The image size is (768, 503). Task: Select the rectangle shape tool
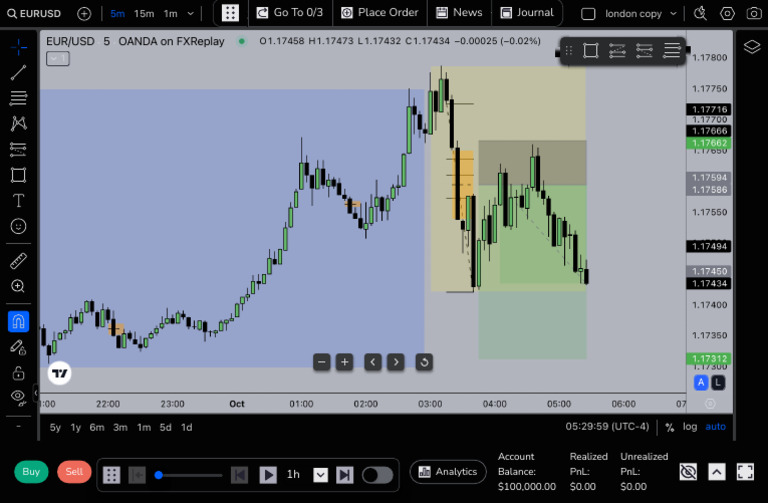coord(19,175)
